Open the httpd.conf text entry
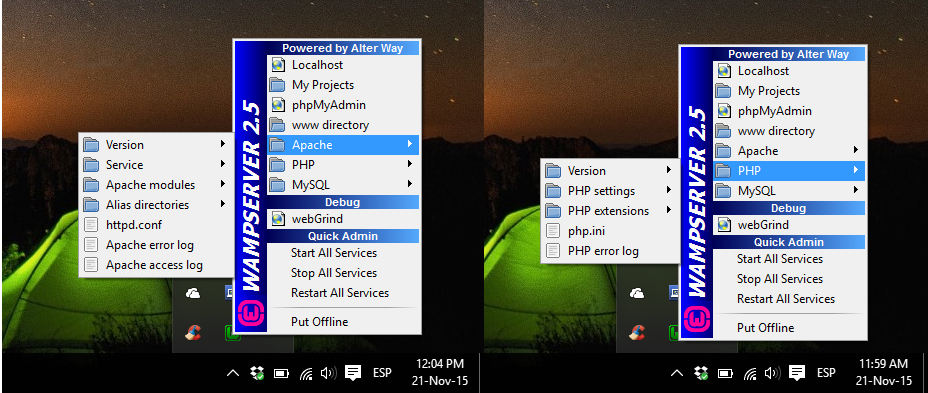The width and height of the screenshot is (928, 393). coord(134,225)
